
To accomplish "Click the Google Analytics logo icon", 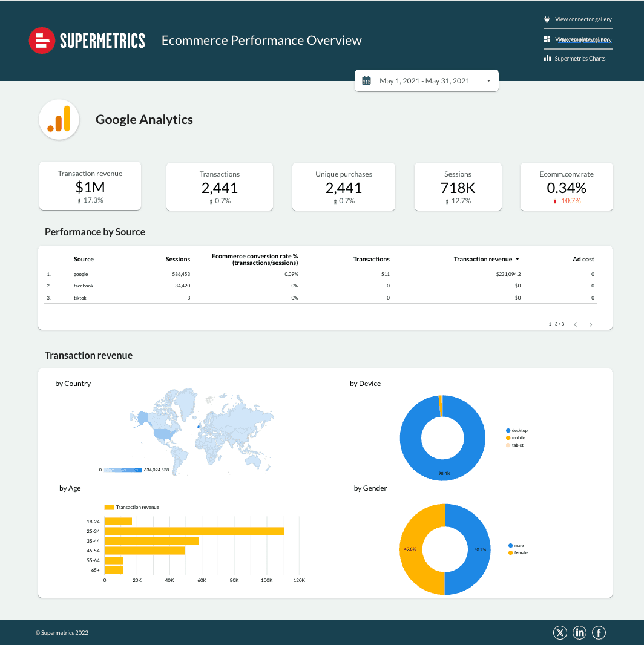I will pos(59,120).
